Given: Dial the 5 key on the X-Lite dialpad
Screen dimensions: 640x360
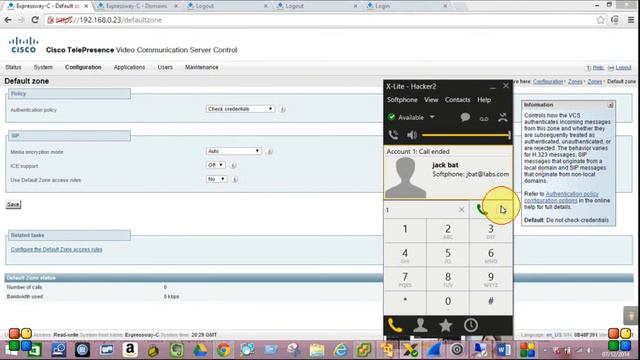Looking at the screenshot, I should [x=448, y=256].
